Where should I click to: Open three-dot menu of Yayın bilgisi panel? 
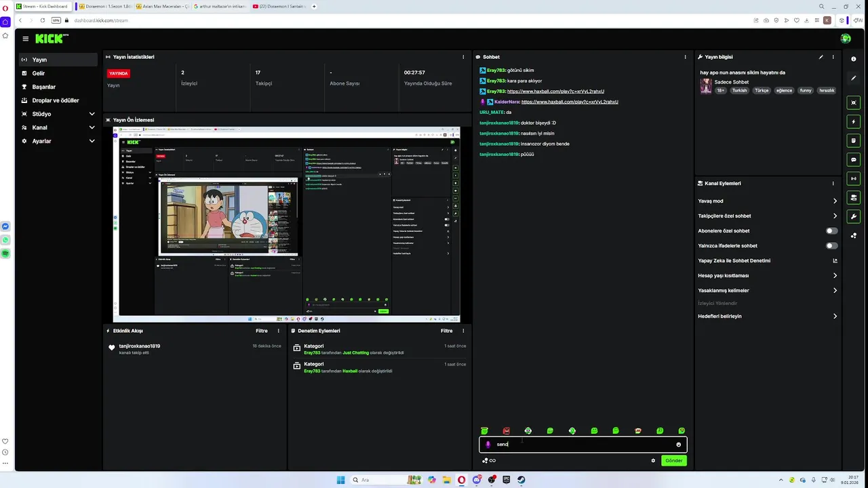[x=833, y=57]
